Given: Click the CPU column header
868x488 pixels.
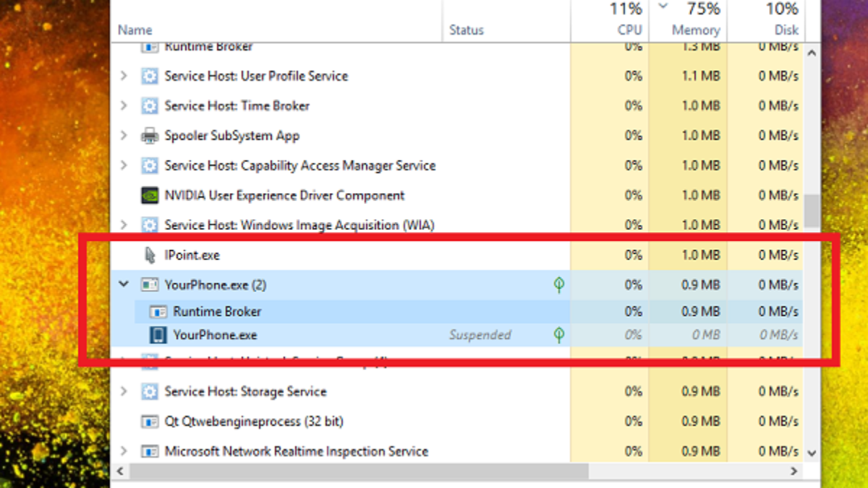Looking at the screenshot, I should pyautogui.click(x=628, y=30).
